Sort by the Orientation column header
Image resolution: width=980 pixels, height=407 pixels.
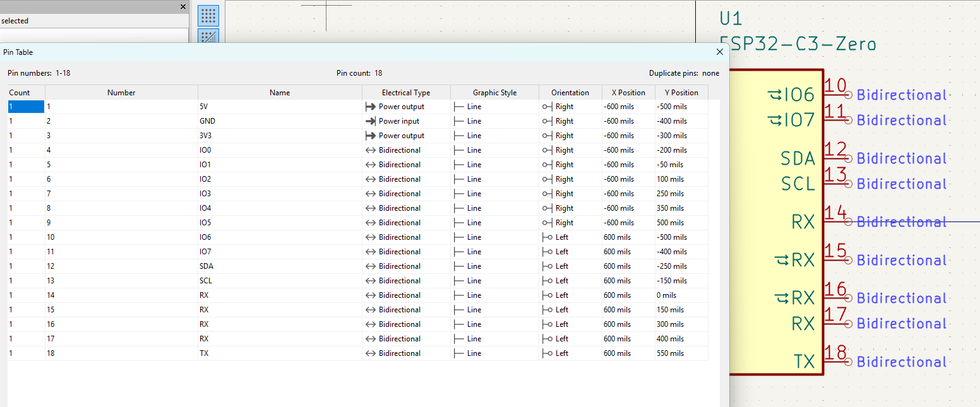pyautogui.click(x=570, y=92)
